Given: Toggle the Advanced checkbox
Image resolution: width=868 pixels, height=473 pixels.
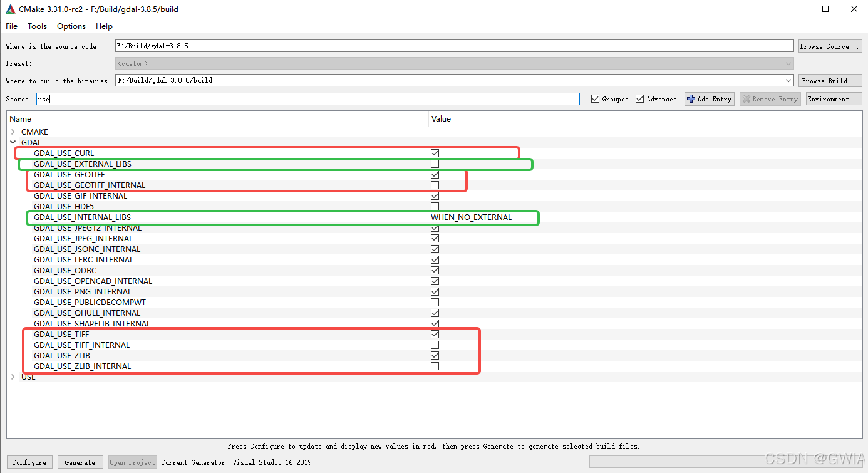Looking at the screenshot, I should pyautogui.click(x=639, y=99).
